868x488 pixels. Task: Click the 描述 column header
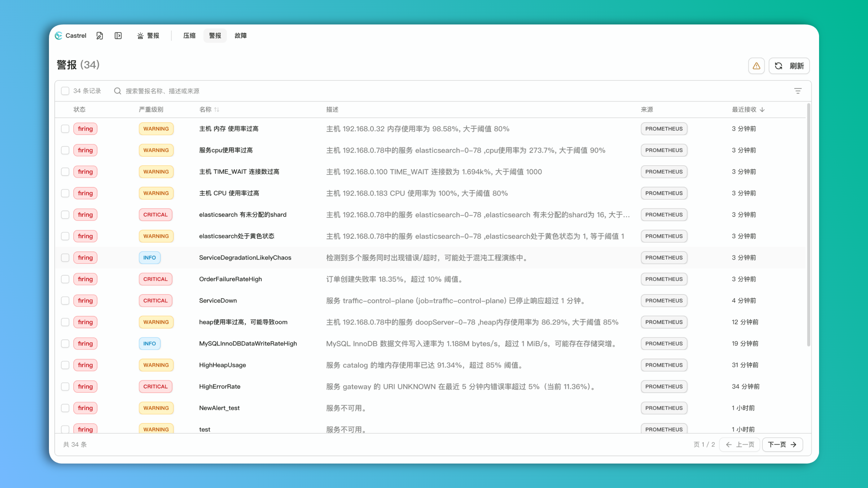[x=332, y=109]
